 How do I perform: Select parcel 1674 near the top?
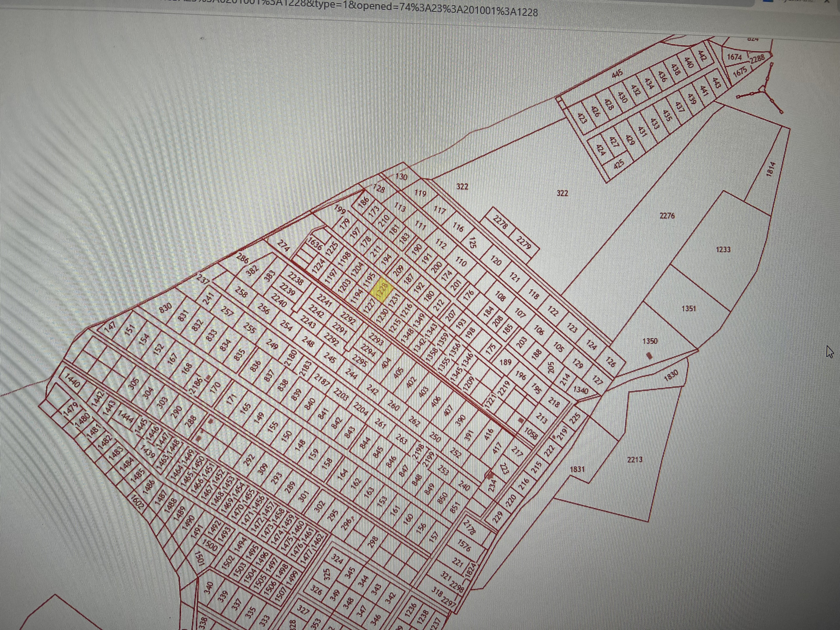[x=734, y=57]
